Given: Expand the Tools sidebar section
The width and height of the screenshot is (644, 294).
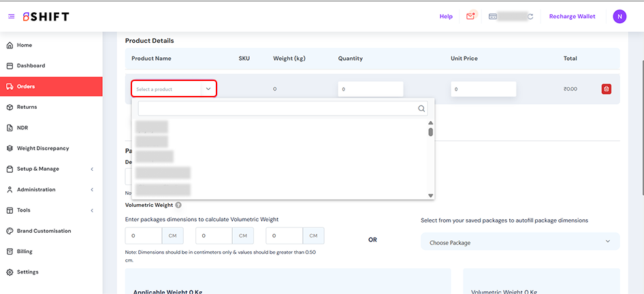Looking at the screenshot, I should pyautogui.click(x=51, y=210).
